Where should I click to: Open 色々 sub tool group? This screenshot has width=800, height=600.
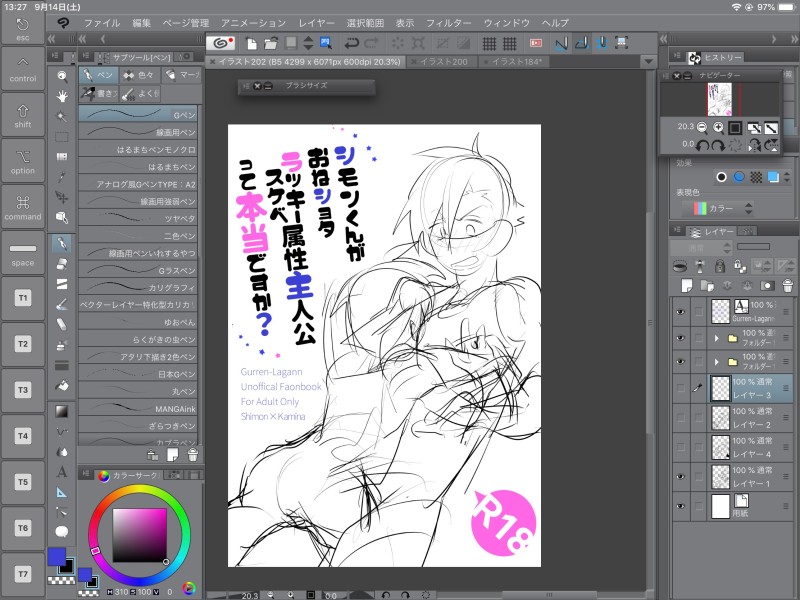[139, 75]
